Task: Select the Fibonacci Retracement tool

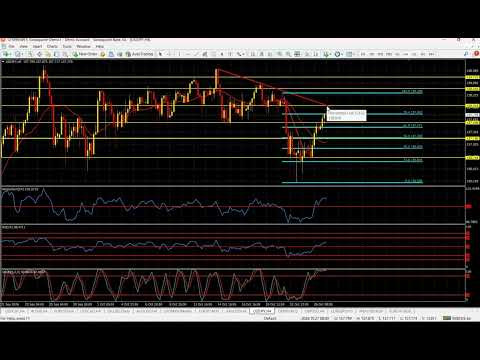Action: (x=213, y=54)
